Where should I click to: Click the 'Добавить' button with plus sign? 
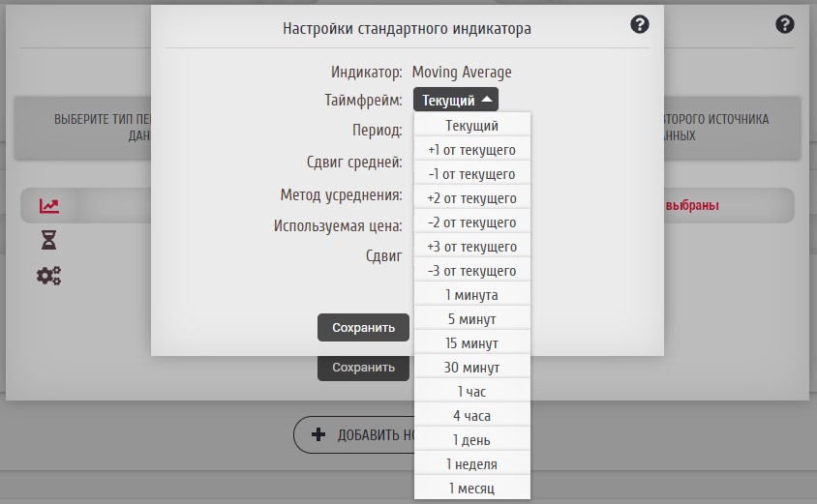(354, 435)
